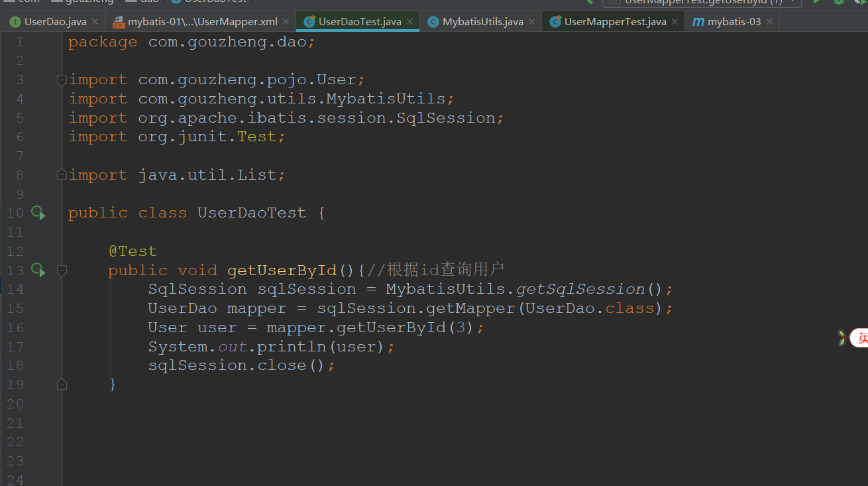Click line number 1 in the gutter

tap(19, 42)
